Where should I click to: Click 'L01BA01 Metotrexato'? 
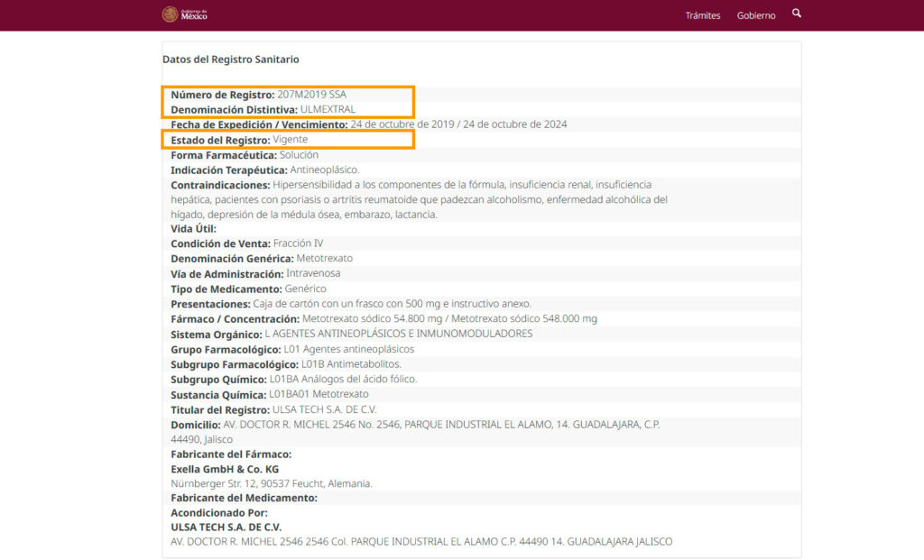[x=319, y=394]
